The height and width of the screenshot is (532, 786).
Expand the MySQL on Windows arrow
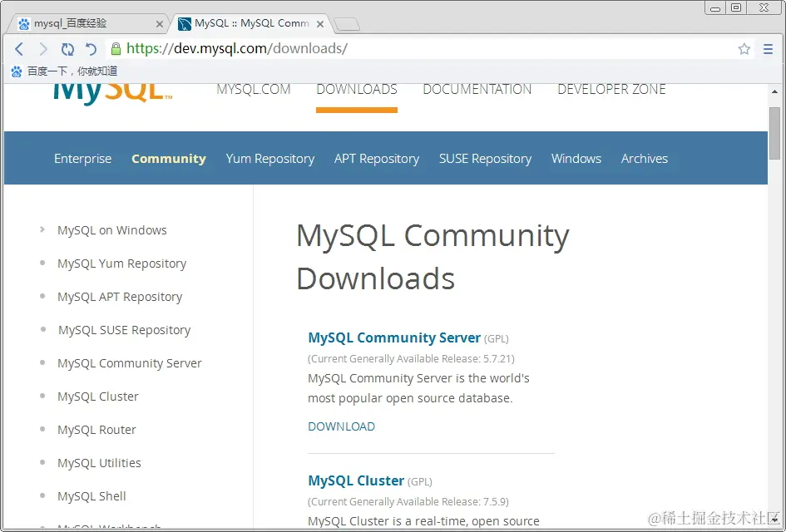coord(42,229)
